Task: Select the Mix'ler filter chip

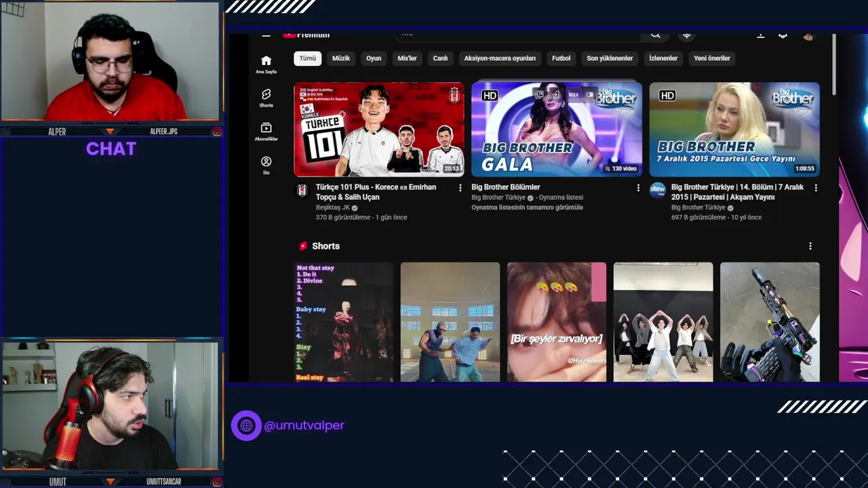Action: click(407, 58)
